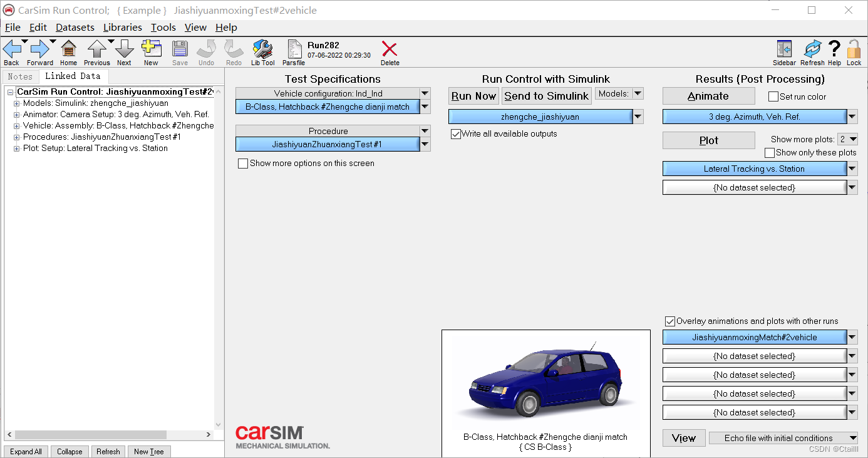Click the Redo icon
Screen dimensions: 868x458
click(234, 49)
